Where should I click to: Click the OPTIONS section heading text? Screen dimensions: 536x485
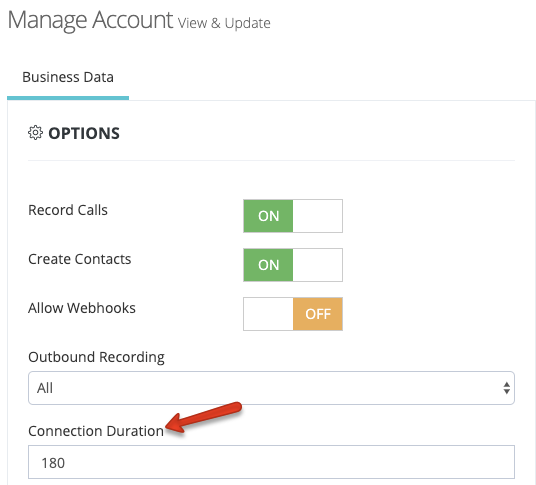coord(84,133)
